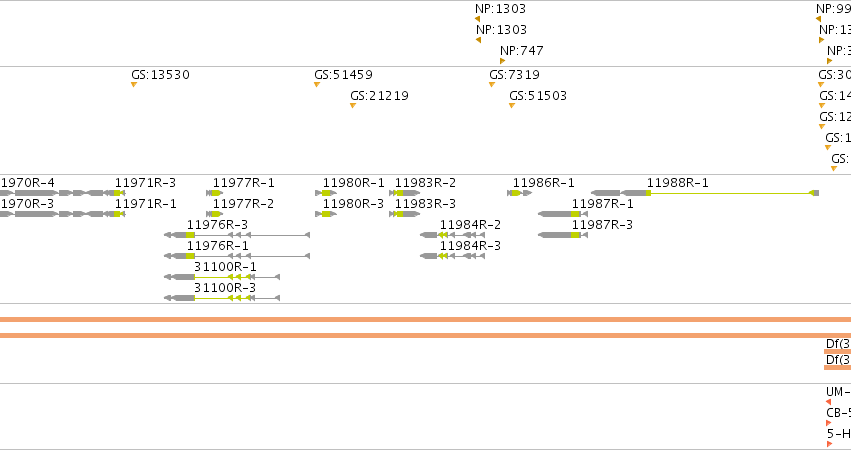Select the 11980R-1 transcript
The width and height of the screenshot is (851, 450).
coord(326,193)
